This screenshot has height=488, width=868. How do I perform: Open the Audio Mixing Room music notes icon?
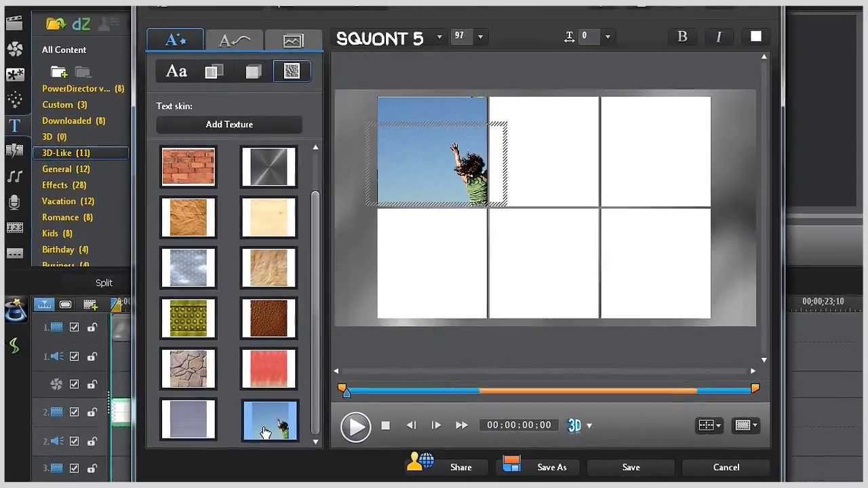click(x=14, y=176)
